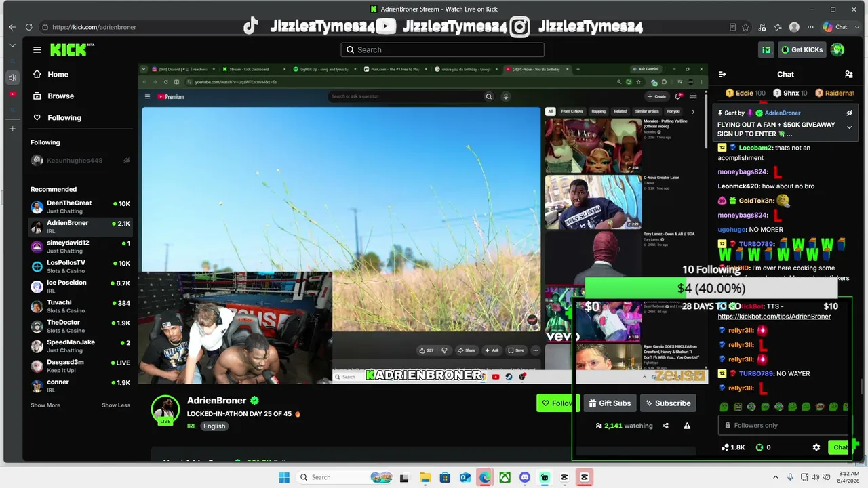Open the read aloud icon in address bar
This screenshot has height=488, width=868.
tap(732, 27)
